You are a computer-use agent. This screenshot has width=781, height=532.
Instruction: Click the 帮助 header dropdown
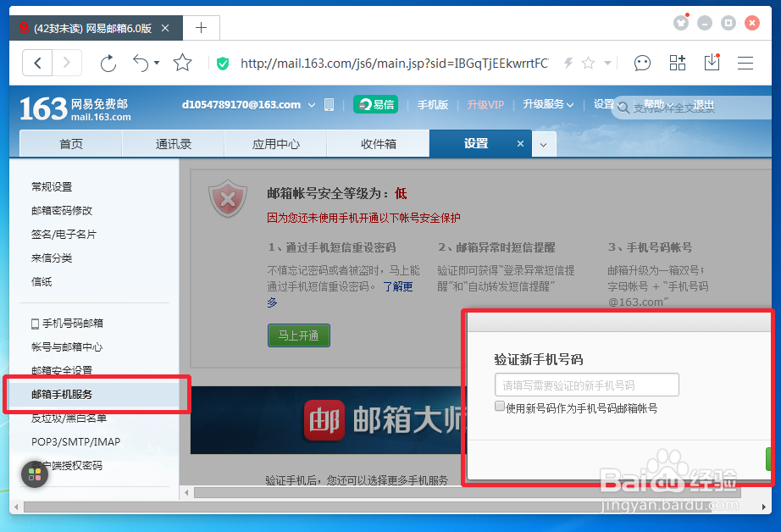pos(658,104)
